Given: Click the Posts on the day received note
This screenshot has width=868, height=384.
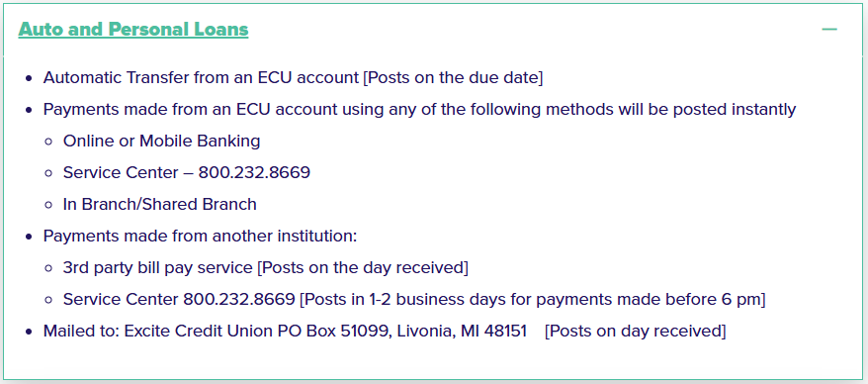Looking at the screenshot, I should [x=363, y=267].
